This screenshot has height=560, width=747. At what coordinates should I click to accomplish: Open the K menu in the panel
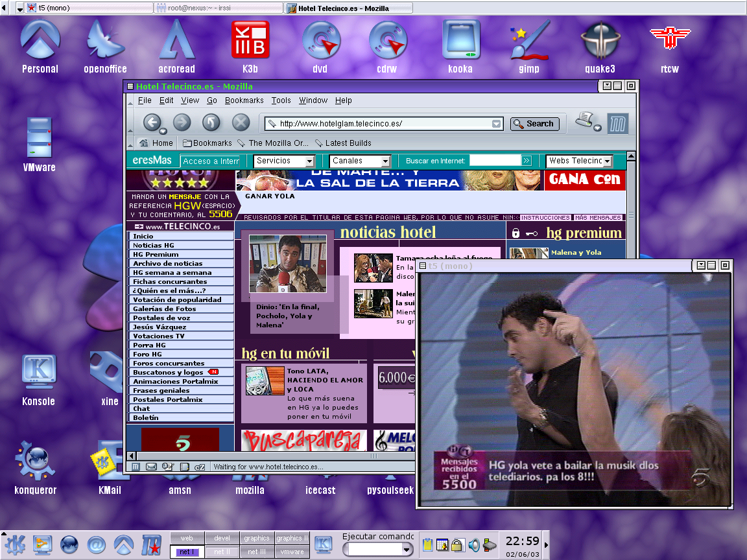pyautogui.click(x=16, y=544)
